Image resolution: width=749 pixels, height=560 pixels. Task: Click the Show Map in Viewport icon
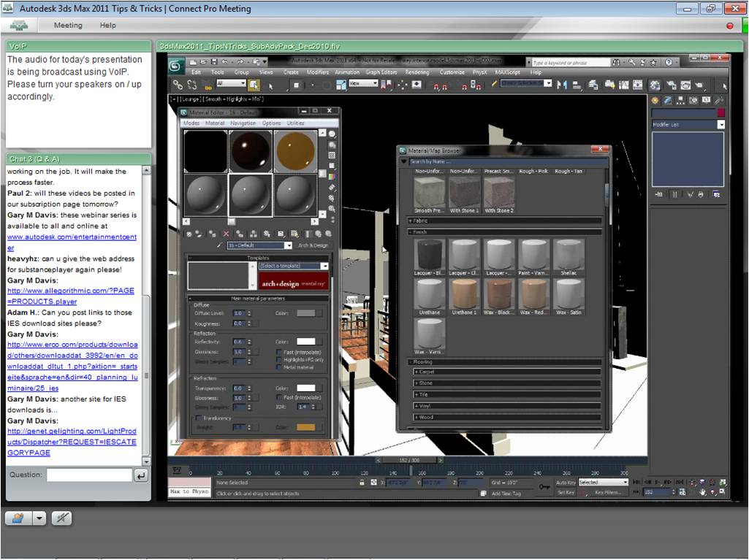[294, 234]
